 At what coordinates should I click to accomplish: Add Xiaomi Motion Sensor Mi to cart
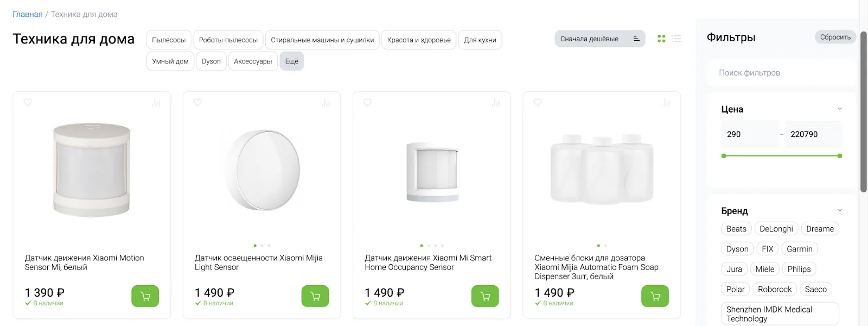pos(145,296)
